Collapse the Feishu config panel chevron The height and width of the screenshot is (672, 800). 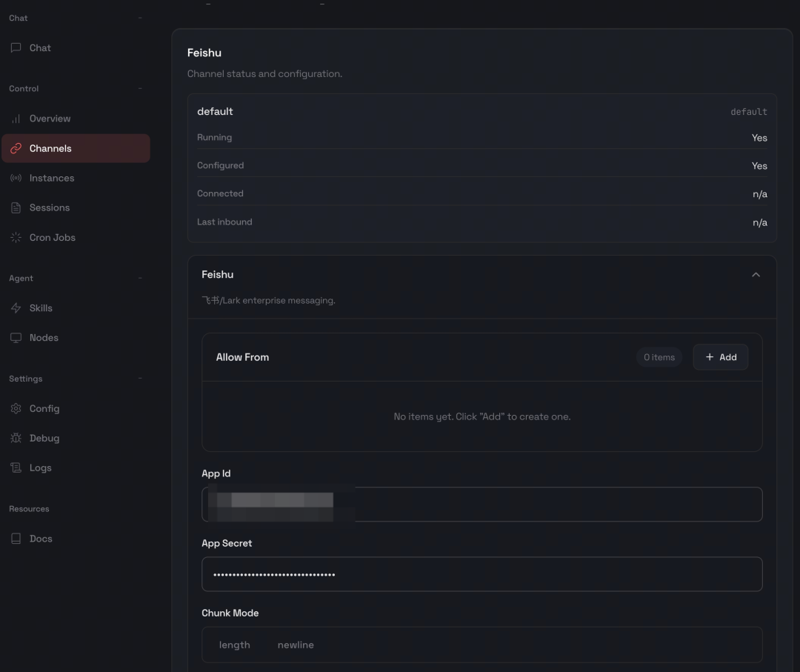[756, 275]
